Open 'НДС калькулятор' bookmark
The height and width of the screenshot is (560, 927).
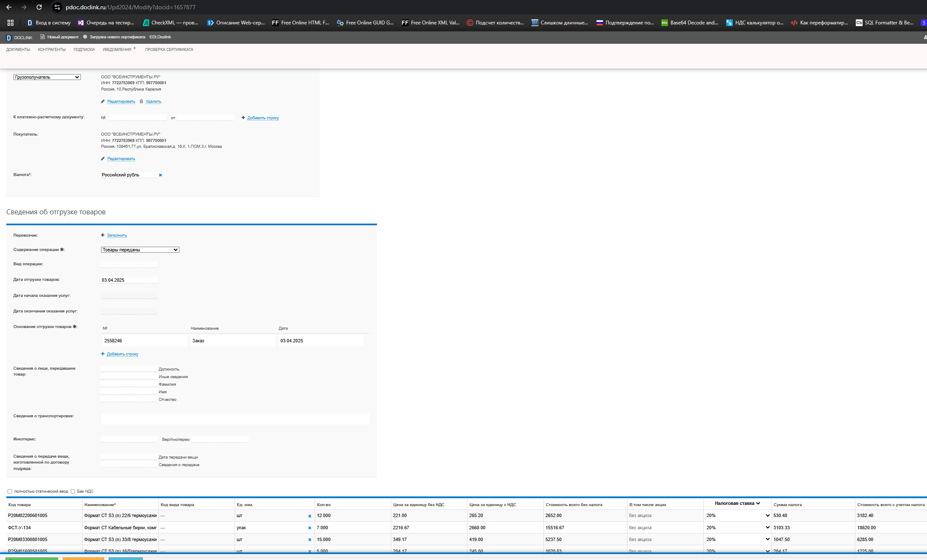coord(755,23)
